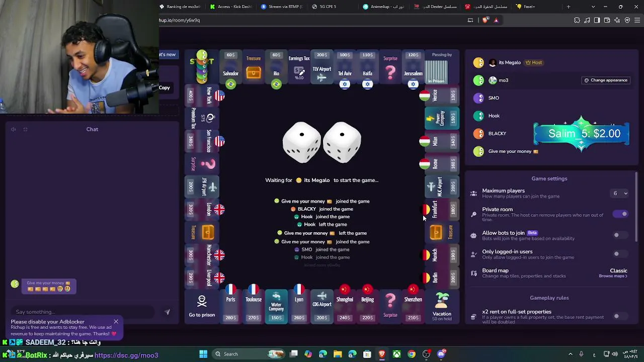The height and width of the screenshot is (362, 644).
Task: Click the Vacation corner tile
Action: click(442, 306)
